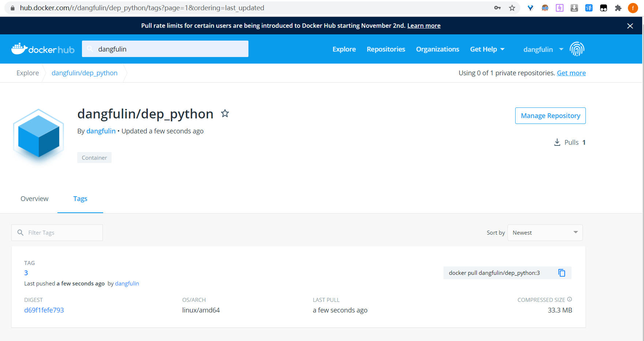644x341 pixels.
Task: Click the black two-dot extension icon
Action: click(x=603, y=8)
